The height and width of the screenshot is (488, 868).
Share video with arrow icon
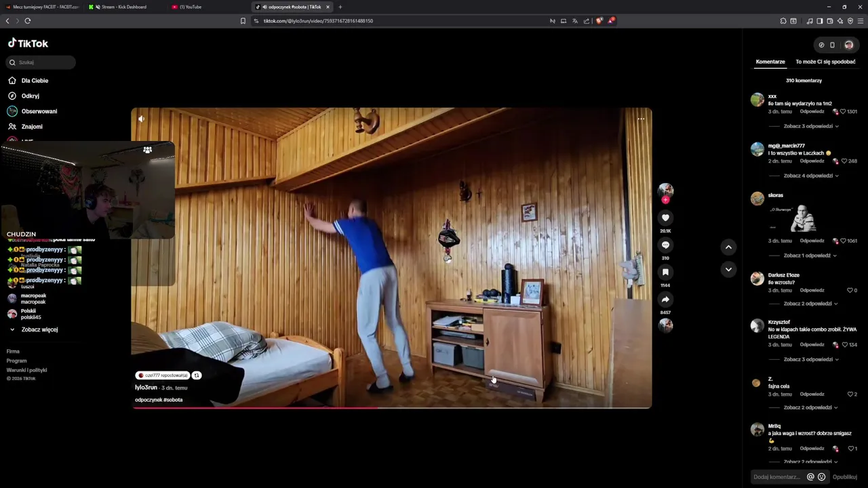click(665, 299)
